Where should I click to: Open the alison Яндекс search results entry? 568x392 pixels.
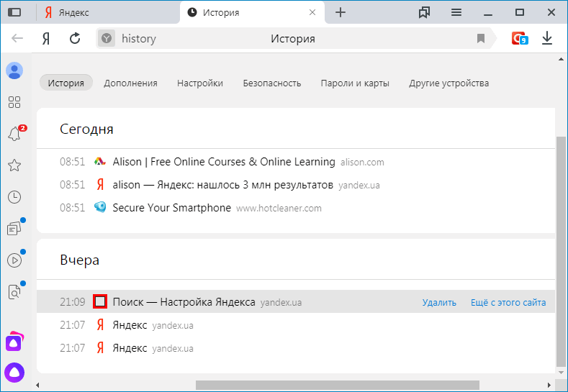pyautogui.click(x=222, y=185)
